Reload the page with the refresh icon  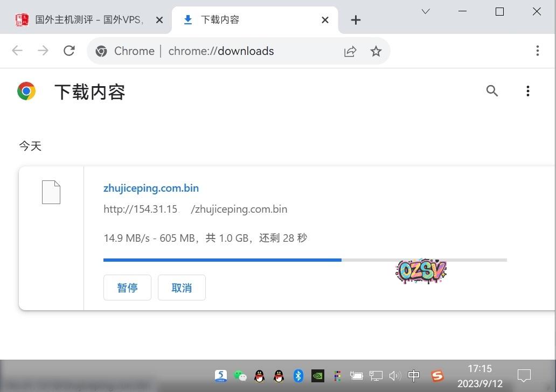pos(69,51)
